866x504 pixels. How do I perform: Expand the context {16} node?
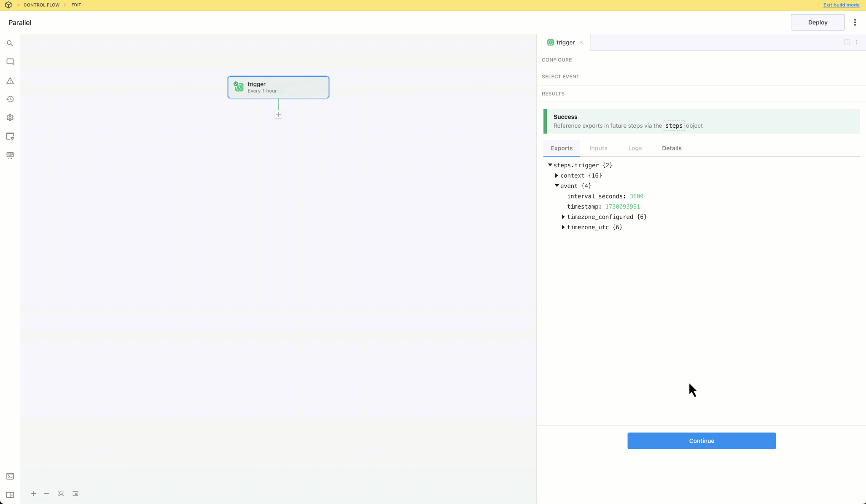click(557, 176)
